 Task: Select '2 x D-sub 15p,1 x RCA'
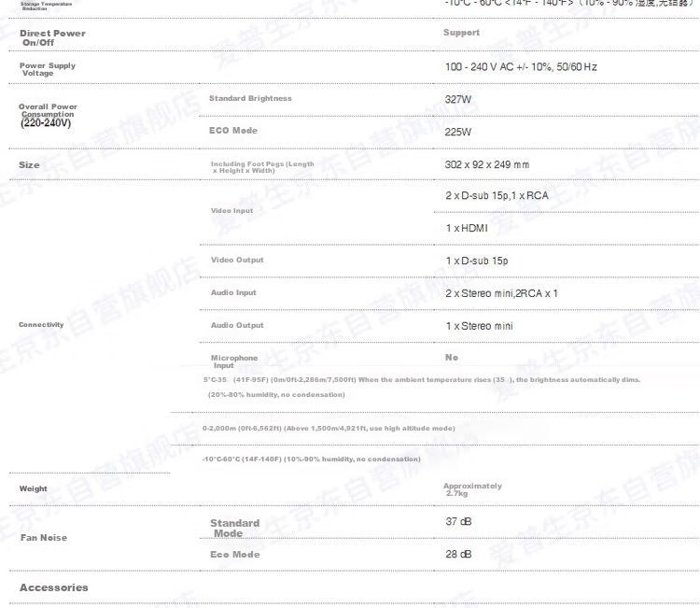click(497, 196)
